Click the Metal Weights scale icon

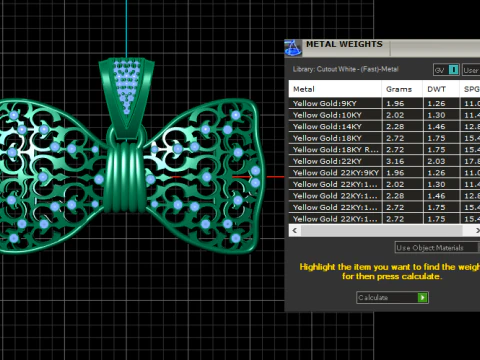pyautogui.click(x=293, y=48)
